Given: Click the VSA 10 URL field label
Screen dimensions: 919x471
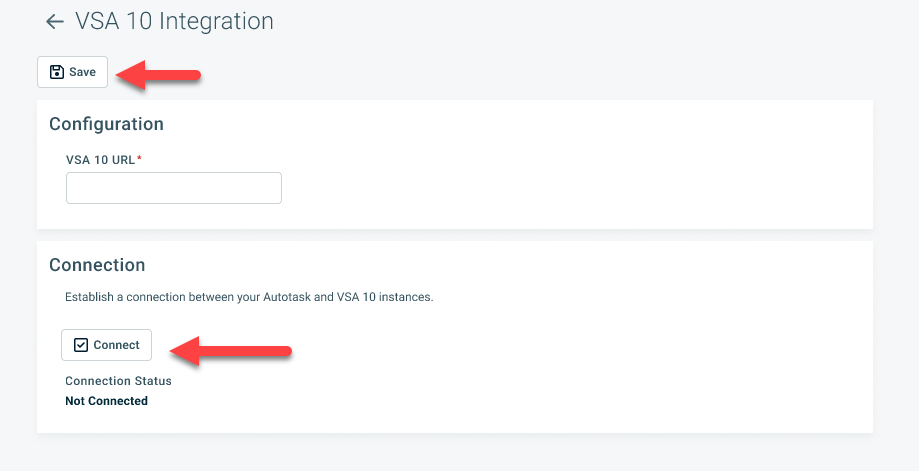Looking at the screenshot, I should [x=100, y=160].
